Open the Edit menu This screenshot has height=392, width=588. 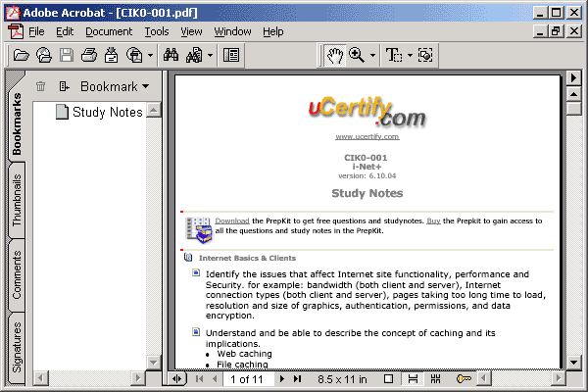(65, 31)
